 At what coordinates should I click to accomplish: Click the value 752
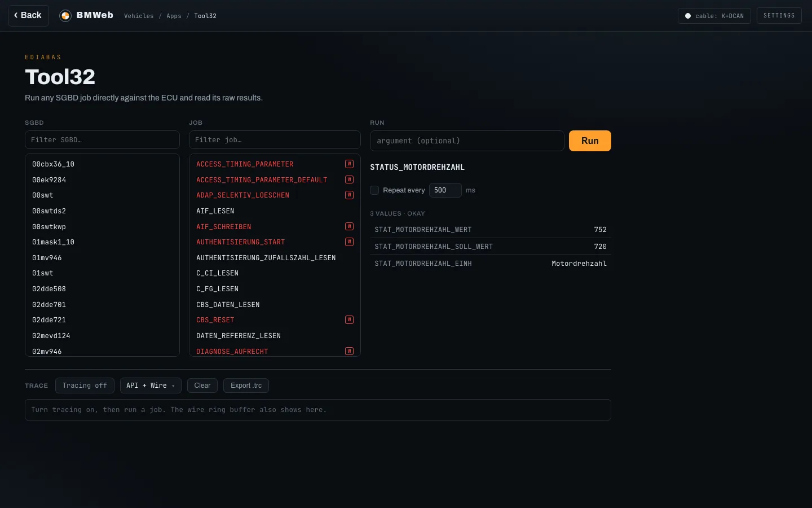tap(600, 230)
